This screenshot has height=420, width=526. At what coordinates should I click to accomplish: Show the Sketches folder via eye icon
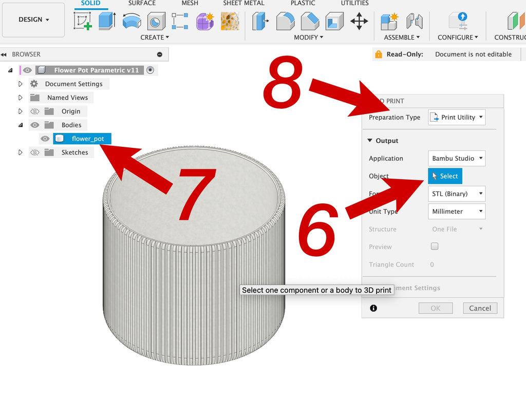click(x=34, y=152)
